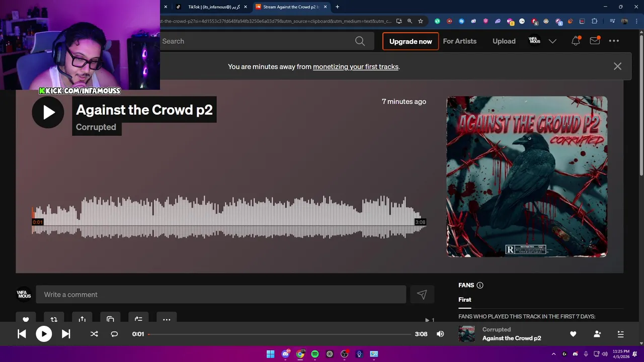Click the INFAMOUS profile avatar in header
The height and width of the screenshot is (362, 644).
point(535,41)
